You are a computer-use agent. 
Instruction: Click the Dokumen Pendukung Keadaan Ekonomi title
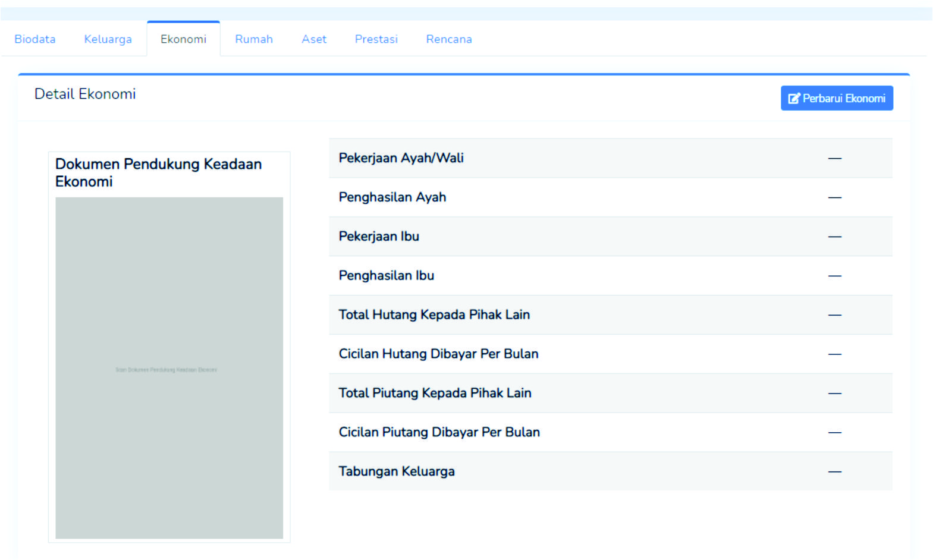click(158, 172)
